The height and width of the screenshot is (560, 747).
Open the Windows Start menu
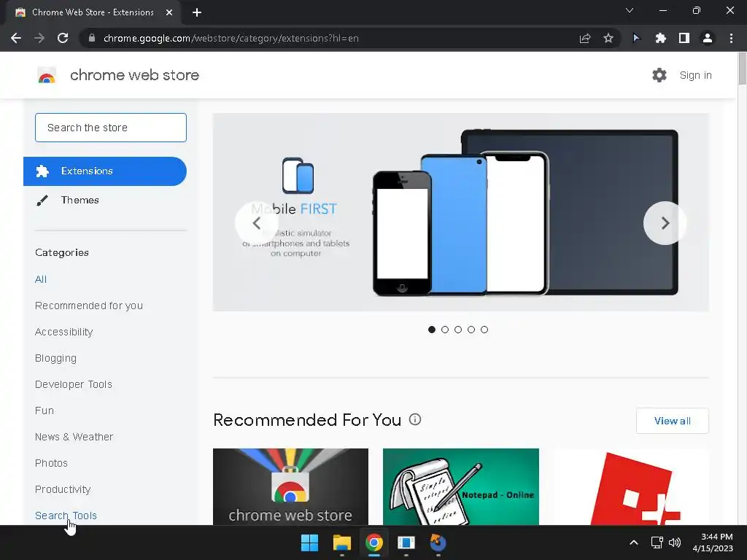[x=309, y=542]
